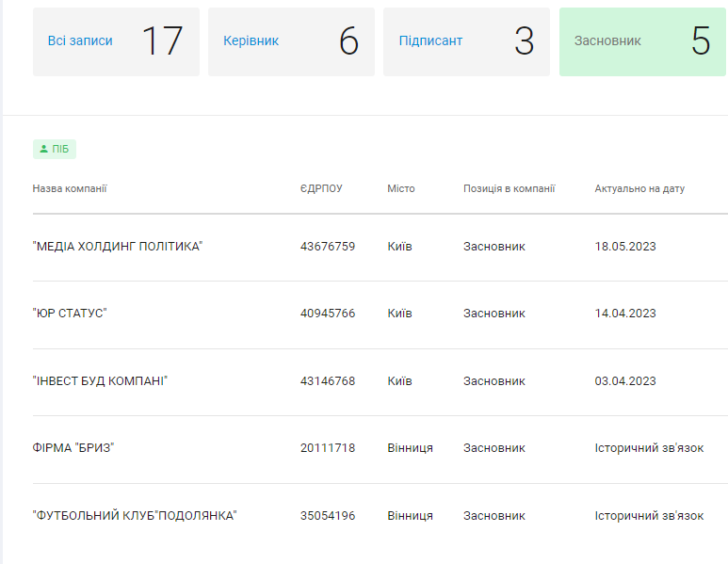Select the Підписант filter tab
Viewport: 728px width, 564px height.
coord(465,41)
